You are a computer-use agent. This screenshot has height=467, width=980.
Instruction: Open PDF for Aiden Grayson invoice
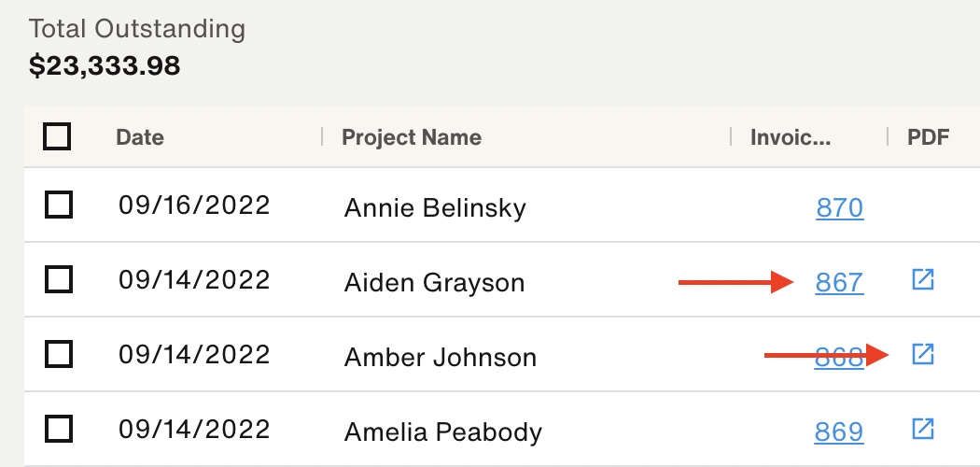(x=922, y=279)
